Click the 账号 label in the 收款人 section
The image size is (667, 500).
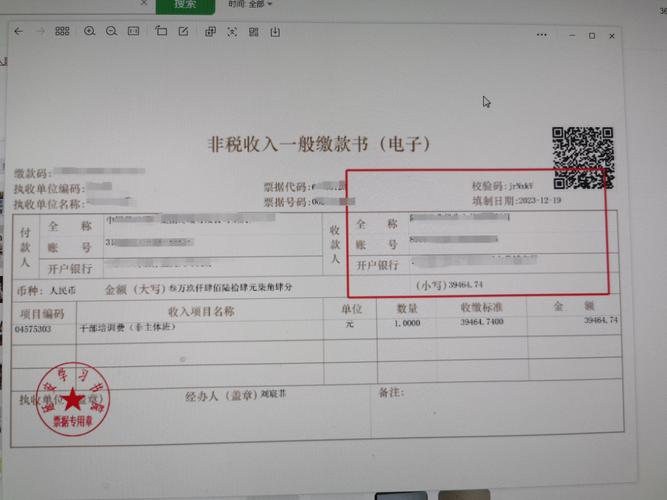point(376,245)
